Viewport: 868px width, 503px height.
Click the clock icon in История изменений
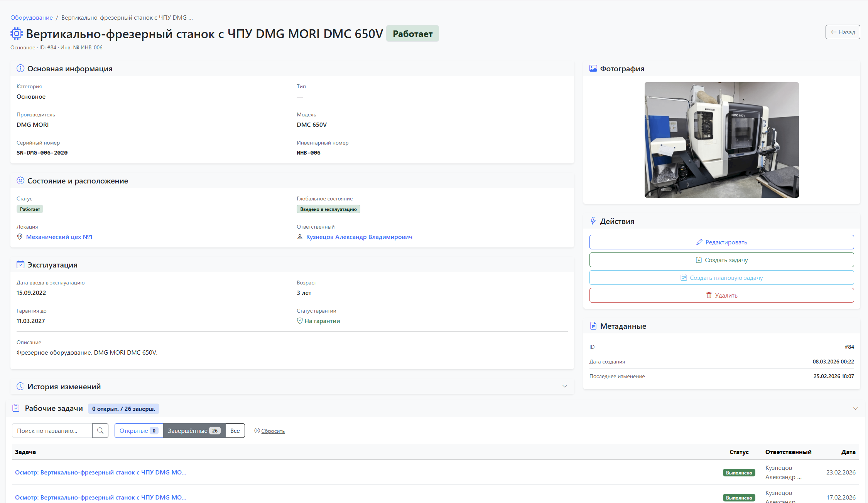pos(20,386)
